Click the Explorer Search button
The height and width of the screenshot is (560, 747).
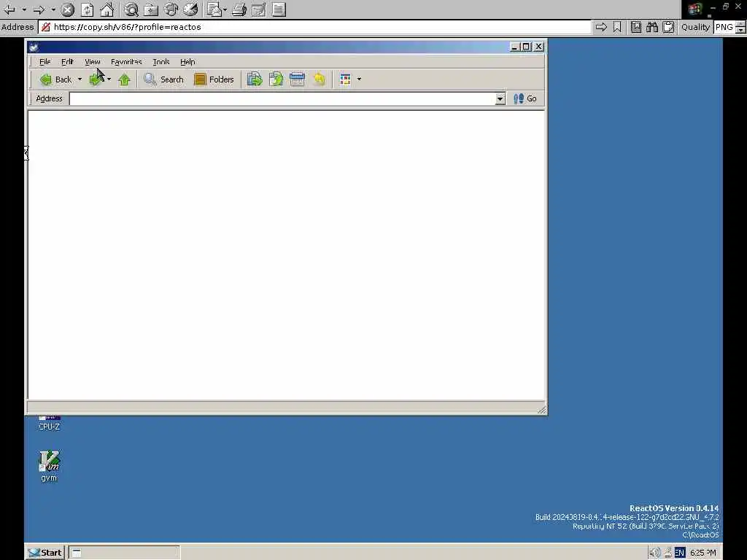[x=163, y=79]
